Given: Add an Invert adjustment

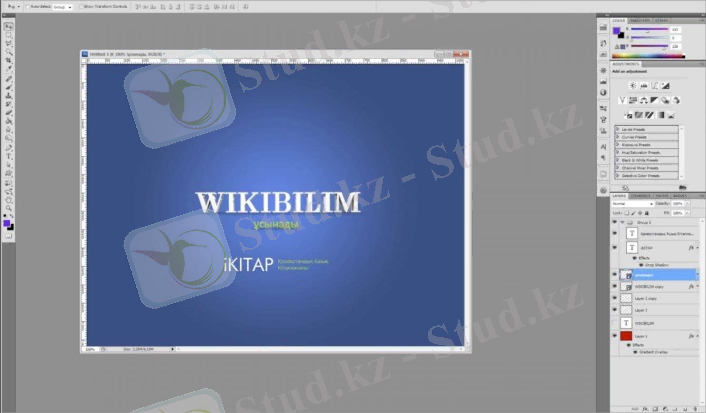Looking at the screenshot, I should click(629, 115).
